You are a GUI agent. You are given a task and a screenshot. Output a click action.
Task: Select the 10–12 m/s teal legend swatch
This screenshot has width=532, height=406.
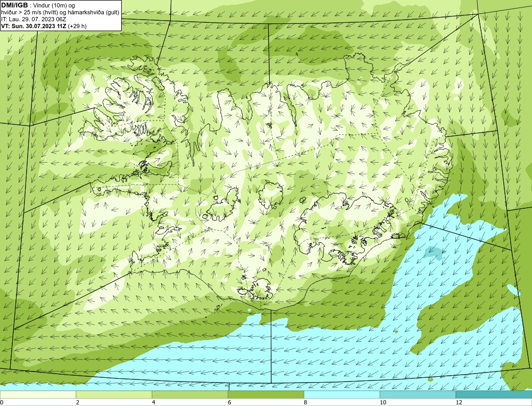pyautogui.click(x=418, y=395)
